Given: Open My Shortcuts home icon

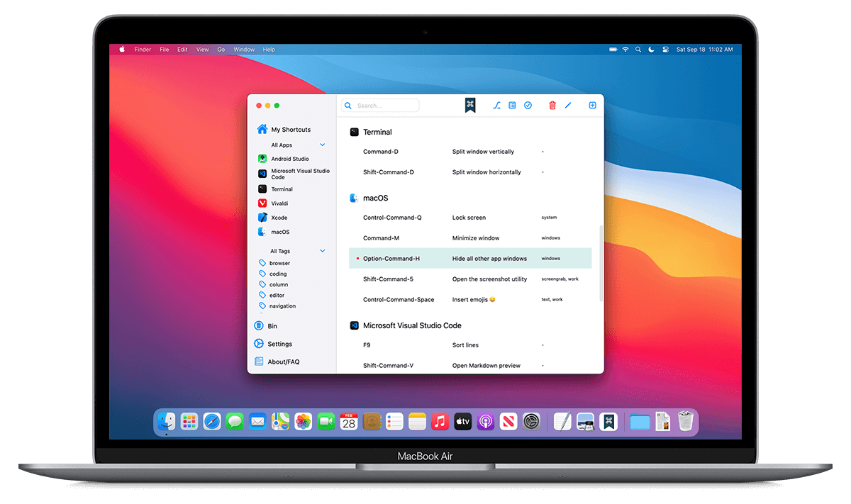Looking at the screenshot, I should pyautogui.click(x=262, y=129).
